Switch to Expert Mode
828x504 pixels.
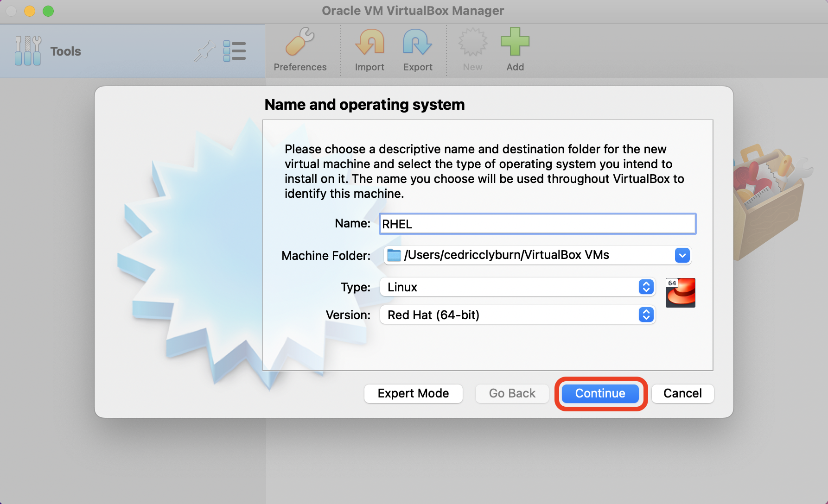point(413,393)
